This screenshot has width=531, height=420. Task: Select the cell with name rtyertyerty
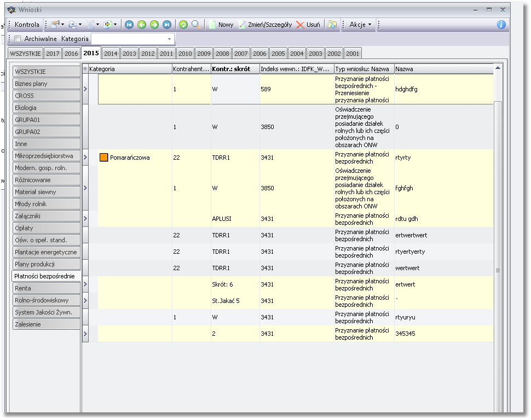(443, 252)
